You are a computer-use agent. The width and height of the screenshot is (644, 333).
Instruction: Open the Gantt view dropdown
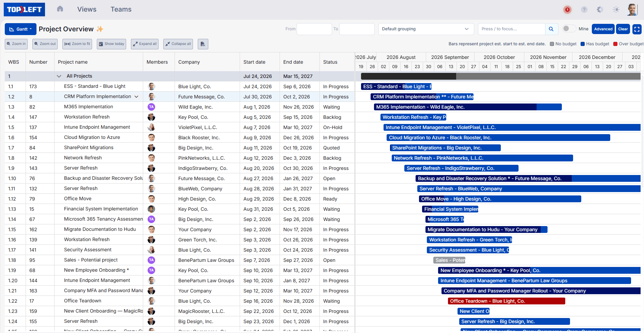pyautogui.click(x=20, y=29)
